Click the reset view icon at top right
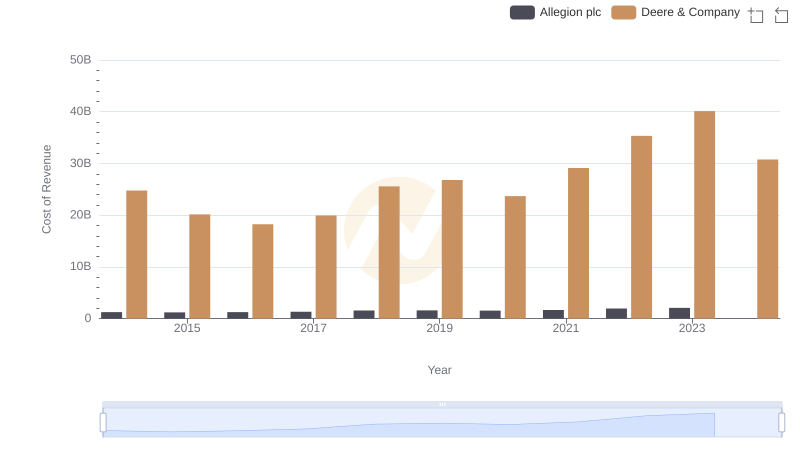800x461 pixels. pos(782,15)
